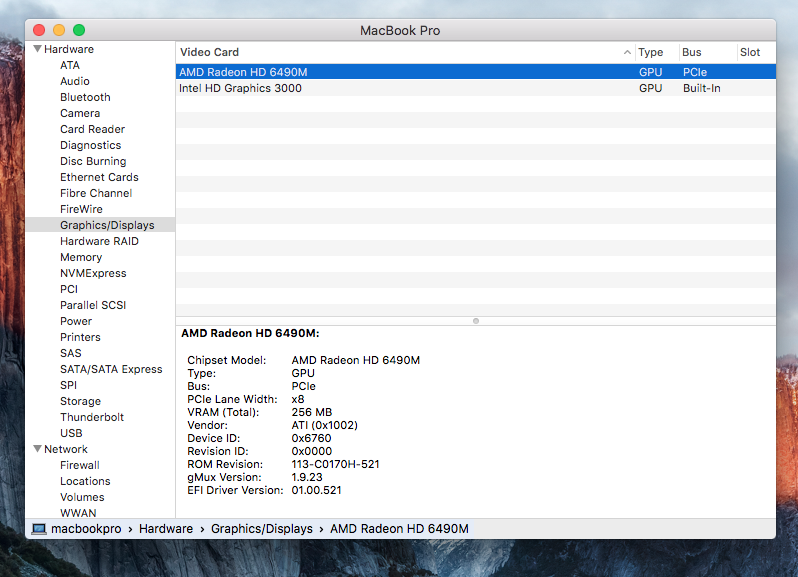Click the sort direction arrow indicator
Screen dimensions: 798x577
[627, 52]
